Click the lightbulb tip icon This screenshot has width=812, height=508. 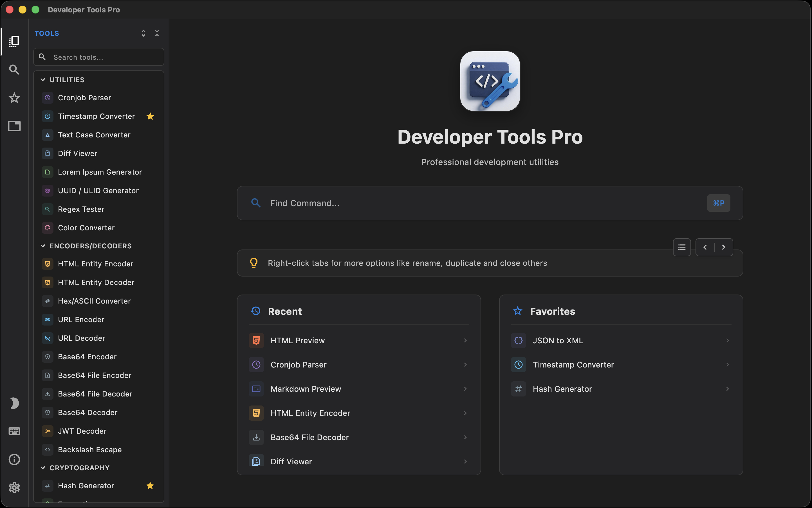click(254, 263)
